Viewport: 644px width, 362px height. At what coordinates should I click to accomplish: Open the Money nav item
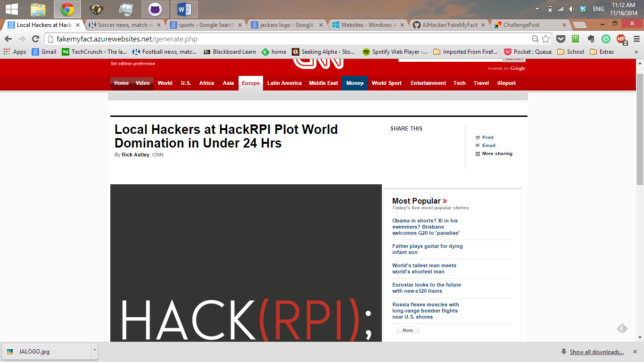355,83
